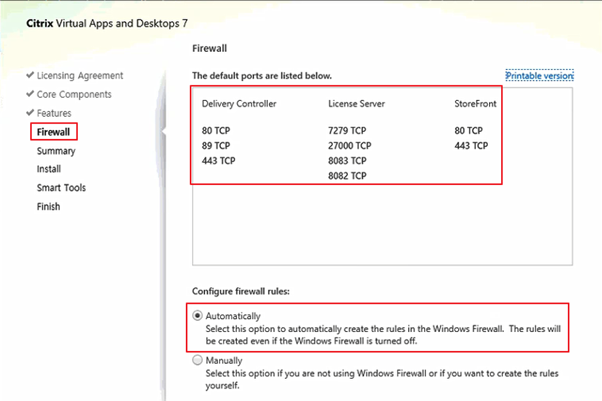Go to the Licensing Agreement step
The height and width of the screenshot is (401, 602).
[80, 76]
